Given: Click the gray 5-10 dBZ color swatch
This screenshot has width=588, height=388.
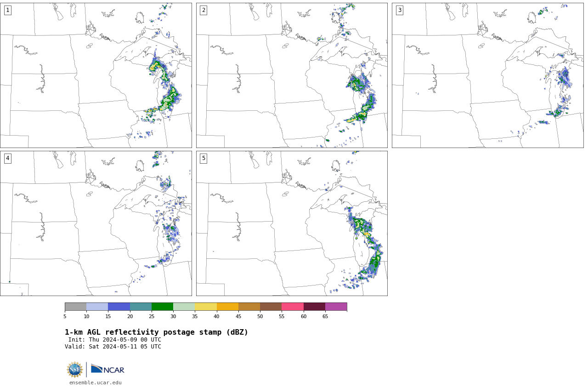Looking at the screenshot, I should point(75,307).
